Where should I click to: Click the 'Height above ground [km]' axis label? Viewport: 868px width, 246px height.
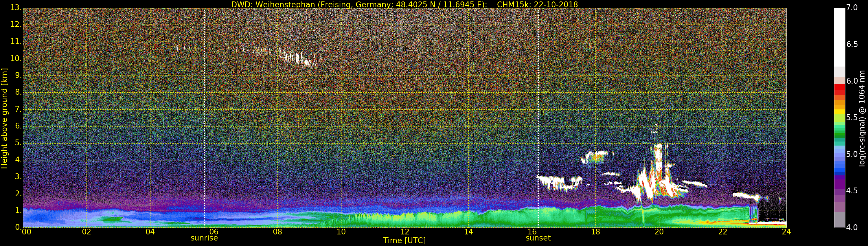(x=4, y=118)
